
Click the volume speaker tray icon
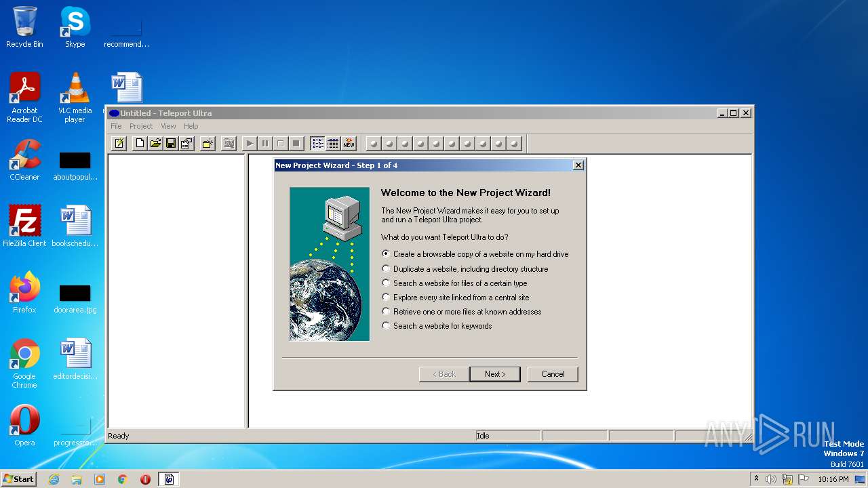(x=771, y=479)
